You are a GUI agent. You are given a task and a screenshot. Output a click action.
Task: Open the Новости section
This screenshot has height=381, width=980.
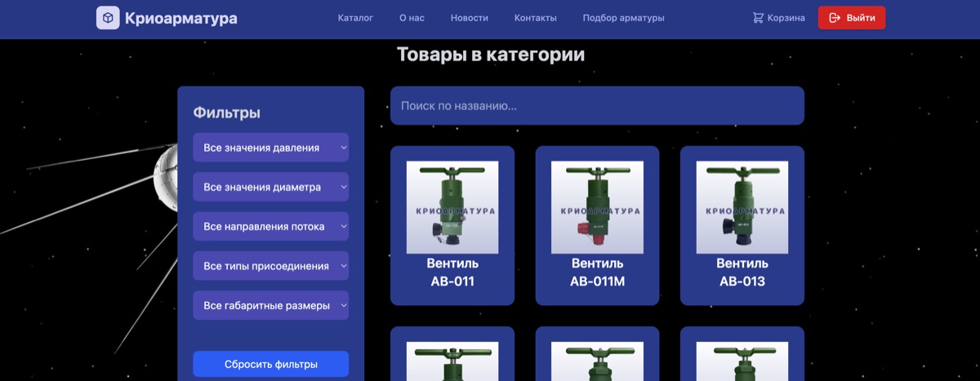pyautogui.click(x=470, y=18)
